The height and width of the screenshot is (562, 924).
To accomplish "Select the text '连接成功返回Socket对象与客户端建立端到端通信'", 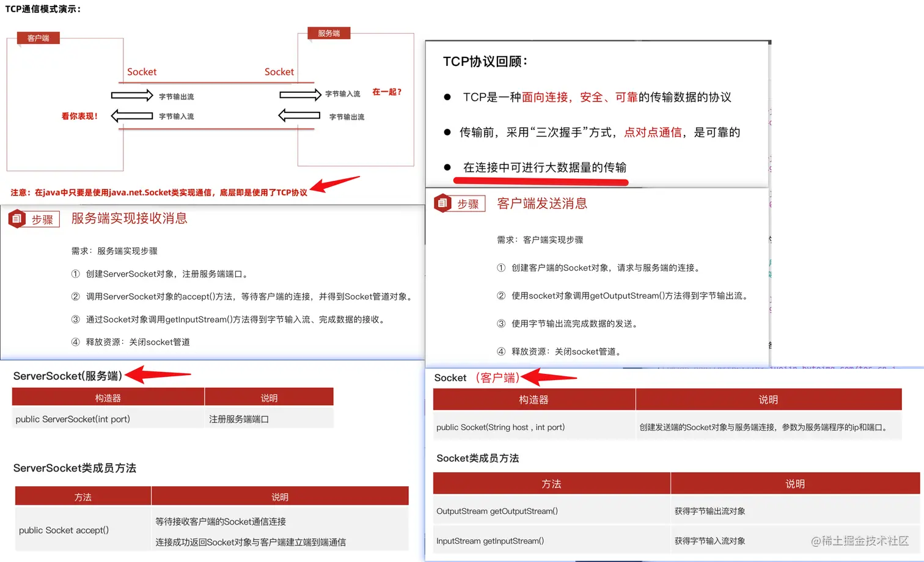I will click(x=251, y=542).
